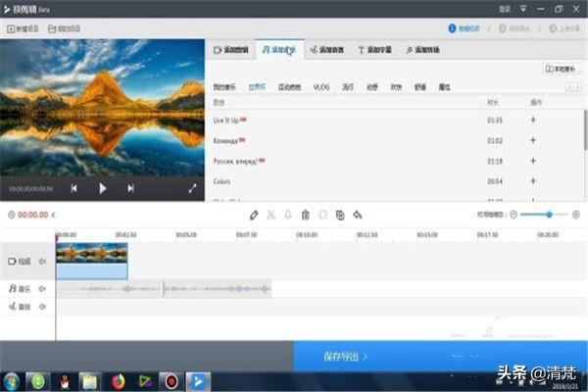Select the highlighted blue music category
The width and height of the screenshot is (588, 392).
point(257,87)
